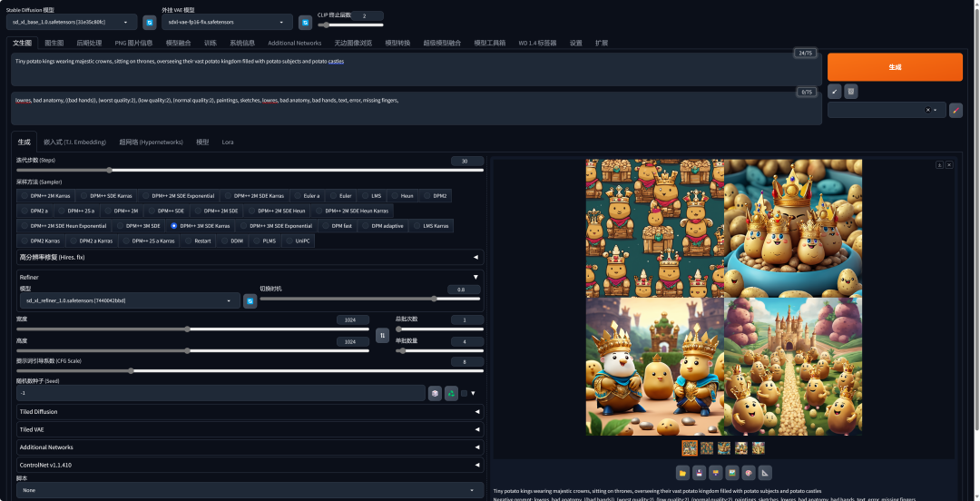Refresh the Stable Diffusion model list
Image resolution: width=980 pixels, height=501 pixels.
(x=150, y=22)
